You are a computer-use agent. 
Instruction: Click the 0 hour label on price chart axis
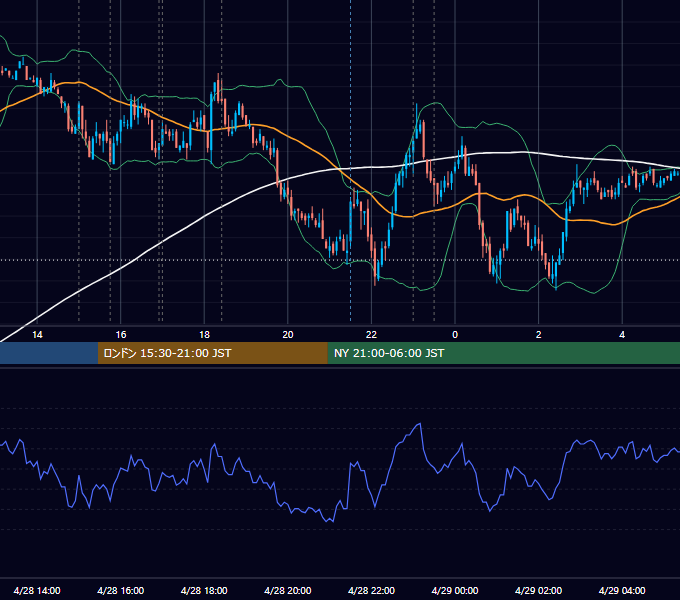click(455, 334)
